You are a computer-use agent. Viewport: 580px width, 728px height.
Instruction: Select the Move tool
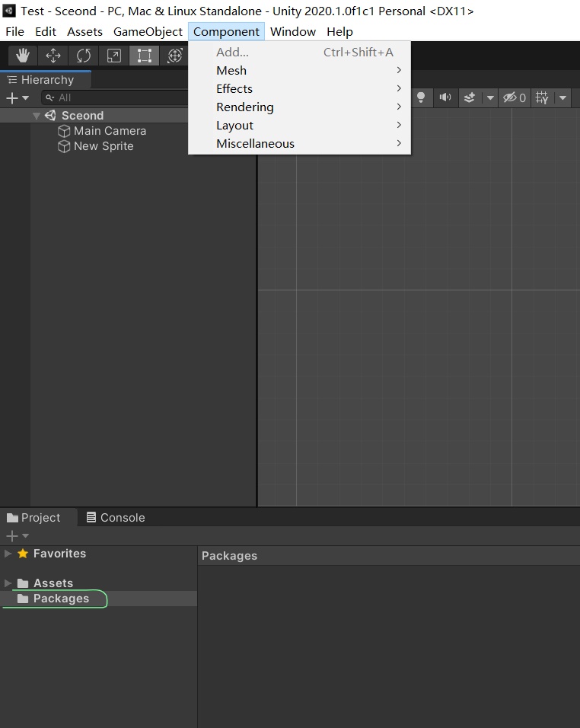53,56
